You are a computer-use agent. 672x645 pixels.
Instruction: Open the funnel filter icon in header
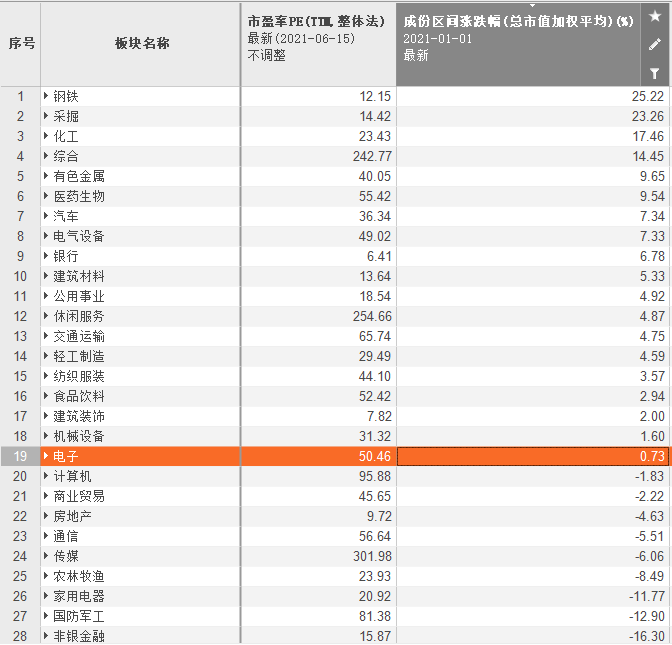tap(655, 73)
